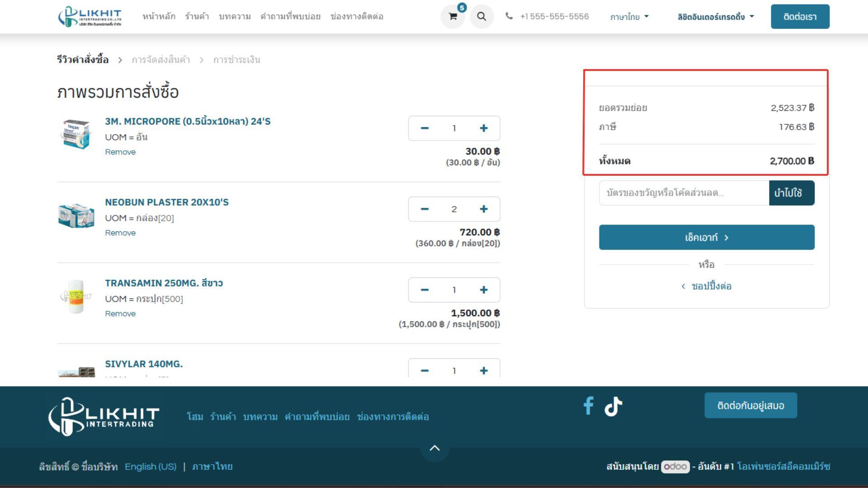
Task: Click the phone number +1 555-555-5556
Action: [x=554, y=16]
